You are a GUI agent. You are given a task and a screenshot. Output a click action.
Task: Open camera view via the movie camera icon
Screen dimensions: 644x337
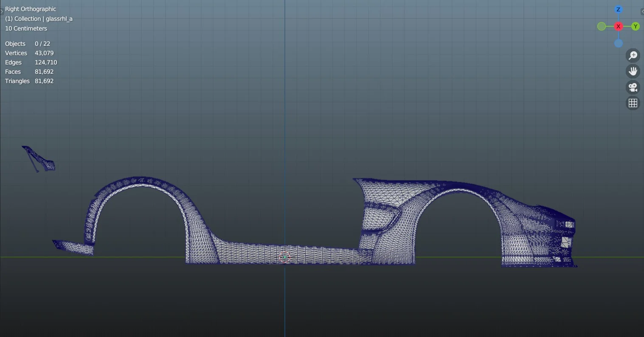tap(633, 87)
